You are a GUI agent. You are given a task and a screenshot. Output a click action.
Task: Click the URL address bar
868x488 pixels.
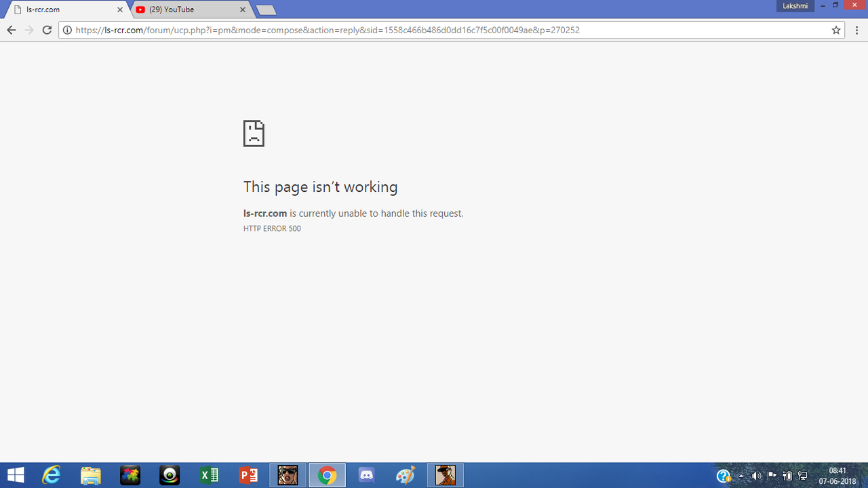tap(451, 30)
